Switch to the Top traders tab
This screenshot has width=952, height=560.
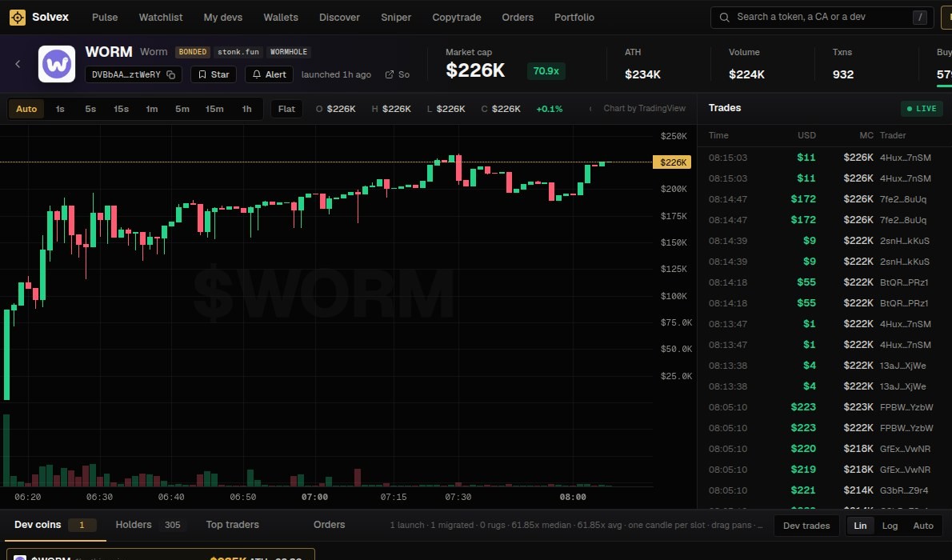point(232,525)
